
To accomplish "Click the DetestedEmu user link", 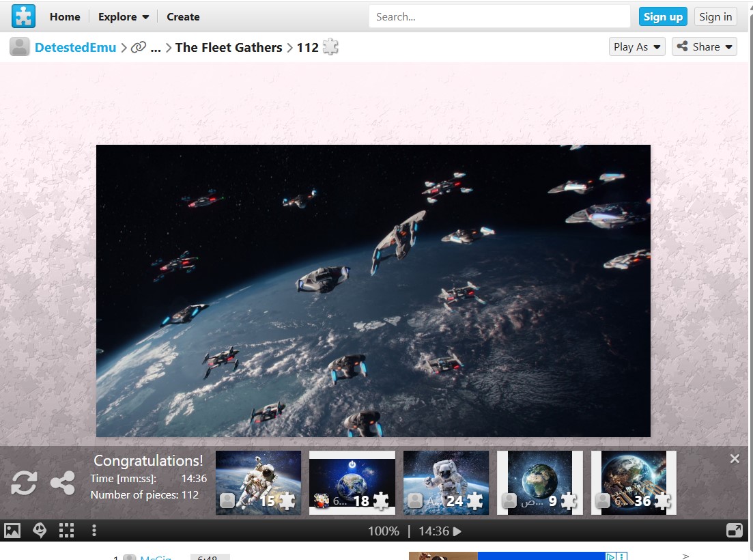I will coord(75,47).
